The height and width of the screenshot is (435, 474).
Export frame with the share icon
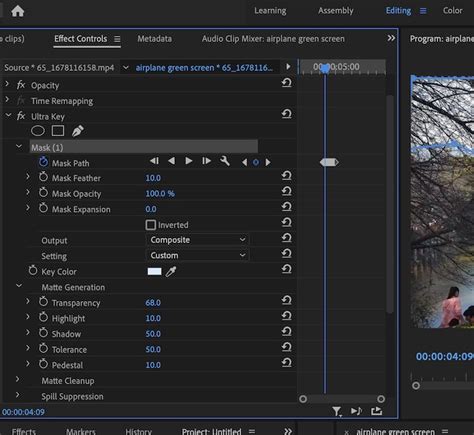[377, 411]
